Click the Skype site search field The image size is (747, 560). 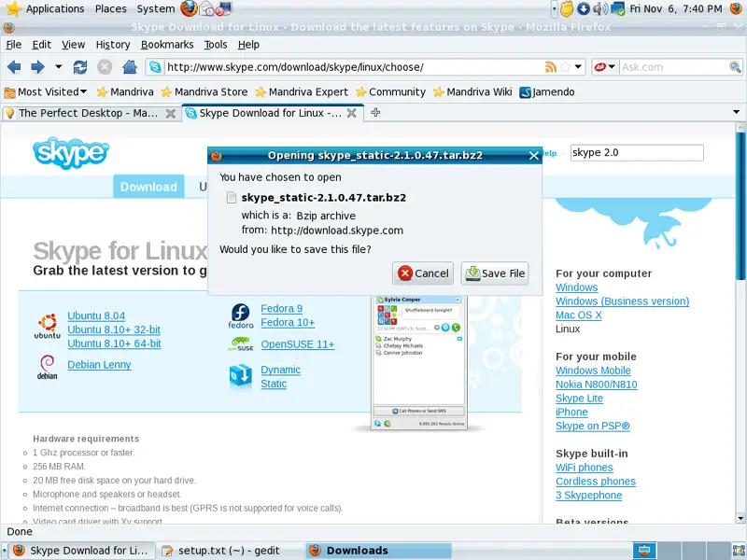pos(637,152)
